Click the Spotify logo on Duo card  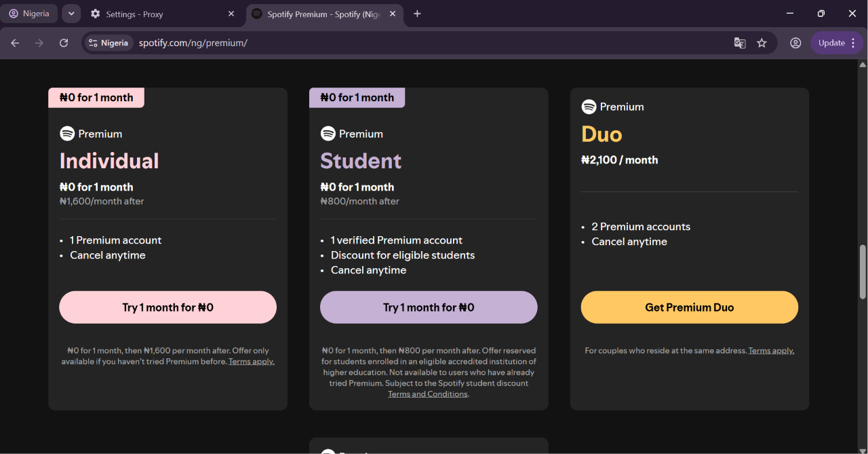589,107
